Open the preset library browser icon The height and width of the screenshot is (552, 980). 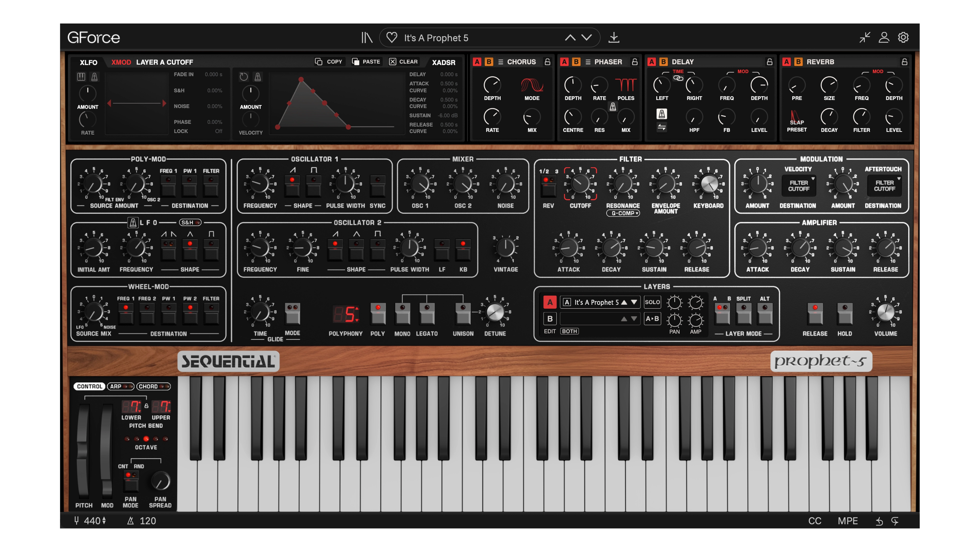[367, 38]
